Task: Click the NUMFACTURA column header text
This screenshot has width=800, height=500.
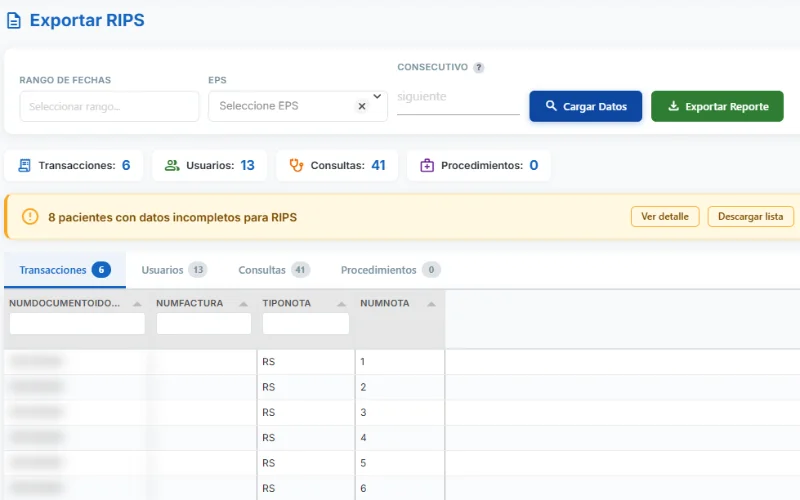Action: tap(189, 303)
